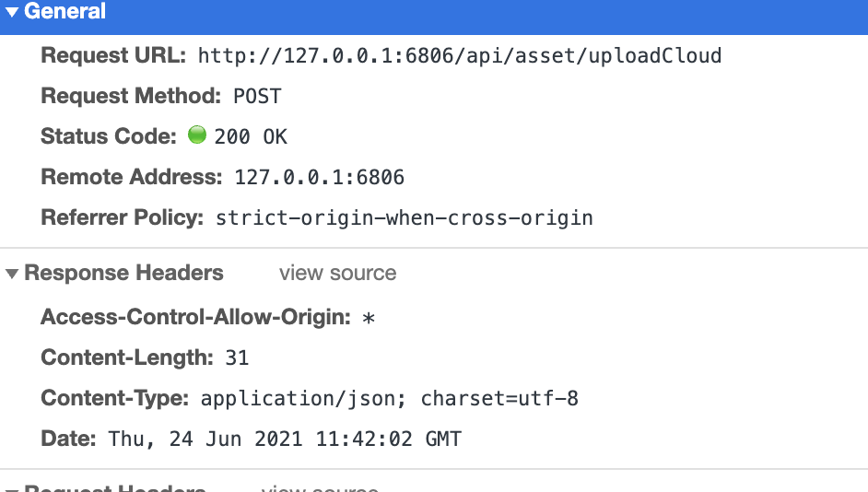Click the Content-Length value 31
Viewport: 868px width, 492px height.
coord(237,358)
